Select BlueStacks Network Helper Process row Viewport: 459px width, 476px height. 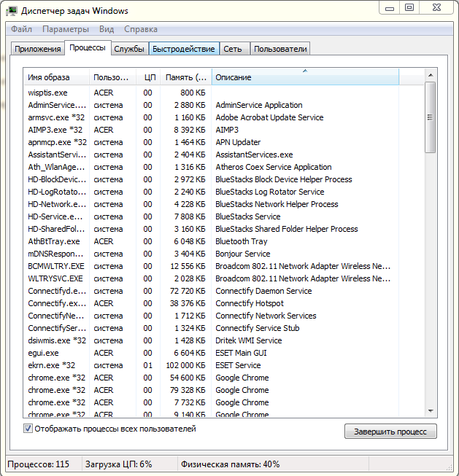pos(211,204)
